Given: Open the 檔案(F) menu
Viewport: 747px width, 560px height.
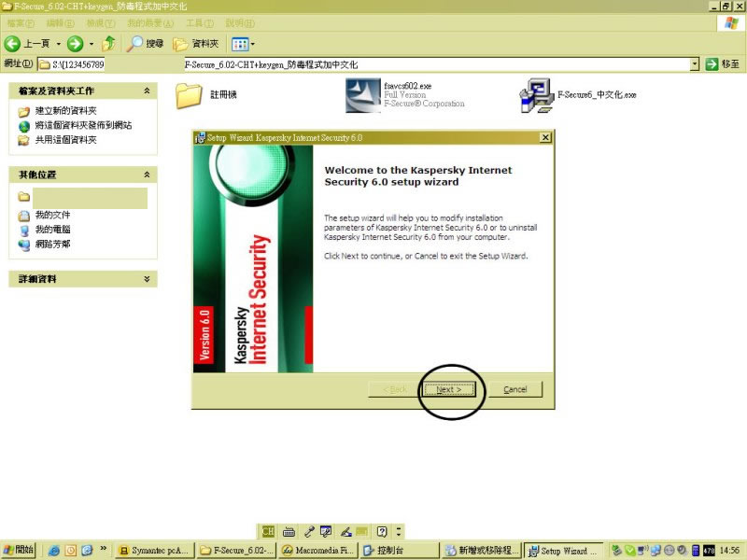Looking at the screenshot, I should click(21, 22).
